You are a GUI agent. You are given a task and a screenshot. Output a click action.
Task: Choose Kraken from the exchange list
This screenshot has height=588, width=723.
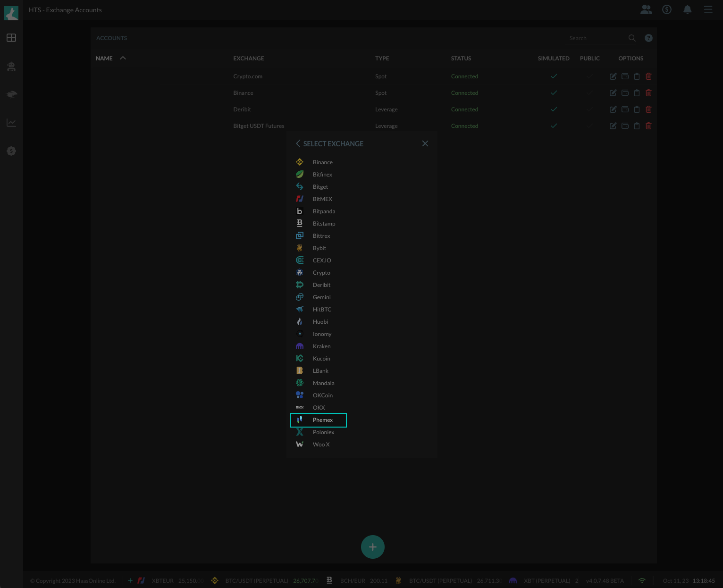[321, 346]
